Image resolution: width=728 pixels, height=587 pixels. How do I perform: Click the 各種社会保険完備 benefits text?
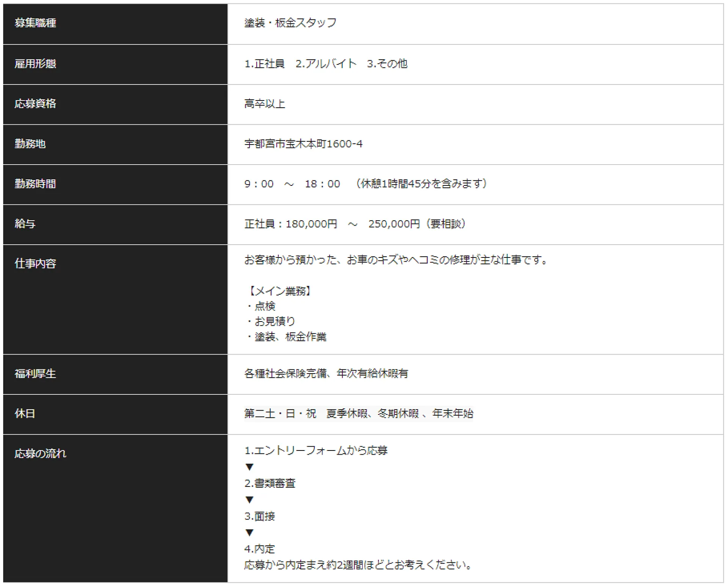coord(285,374)
